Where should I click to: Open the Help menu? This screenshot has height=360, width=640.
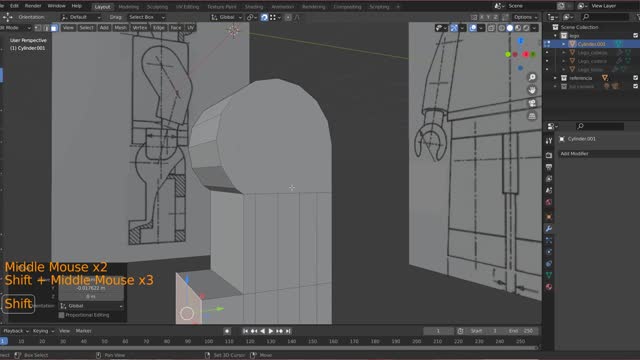(x=76, y=6)
